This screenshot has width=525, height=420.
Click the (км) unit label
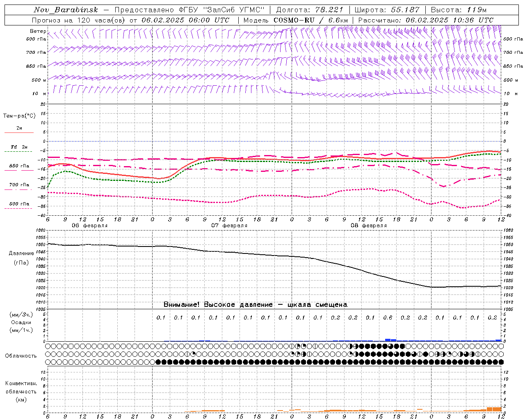[21, 399]
